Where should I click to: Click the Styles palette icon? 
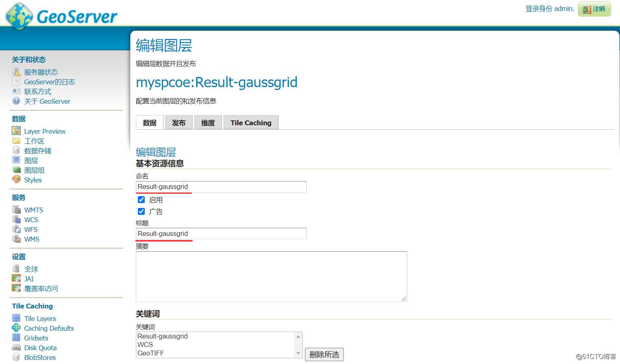[x=16, y=179]
